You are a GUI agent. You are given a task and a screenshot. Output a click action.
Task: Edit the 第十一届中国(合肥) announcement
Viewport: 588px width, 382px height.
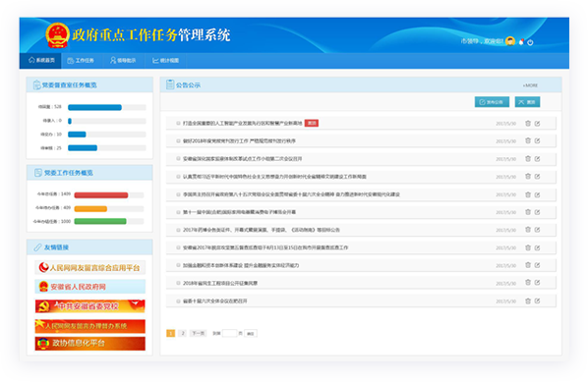pos(538,212)
